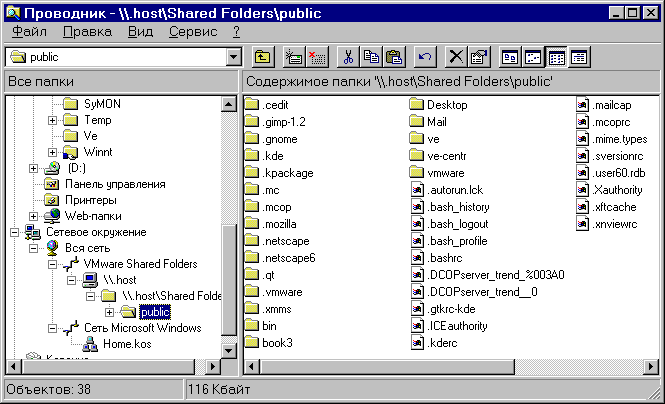Select the .ICEauthority file icon
The image size is (665, 404).
[418, 326]
